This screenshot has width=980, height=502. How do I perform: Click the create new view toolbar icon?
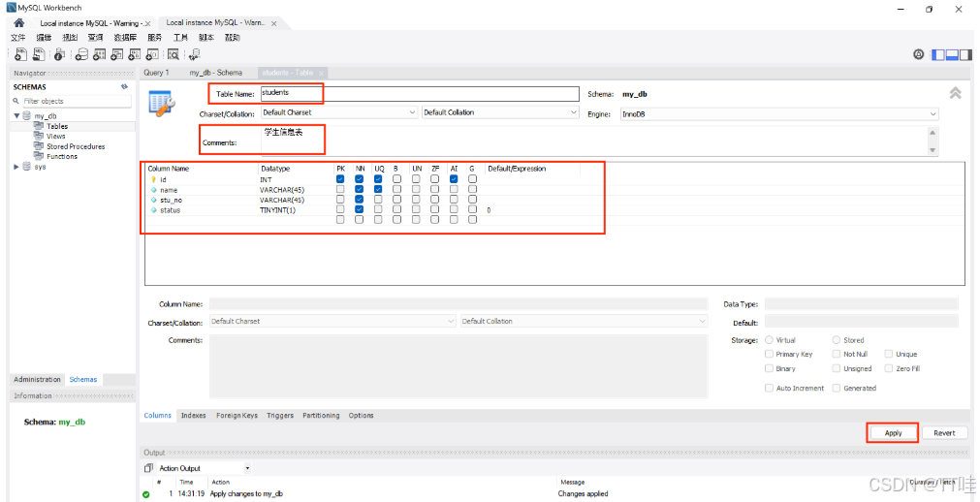(x=117, y=54)
